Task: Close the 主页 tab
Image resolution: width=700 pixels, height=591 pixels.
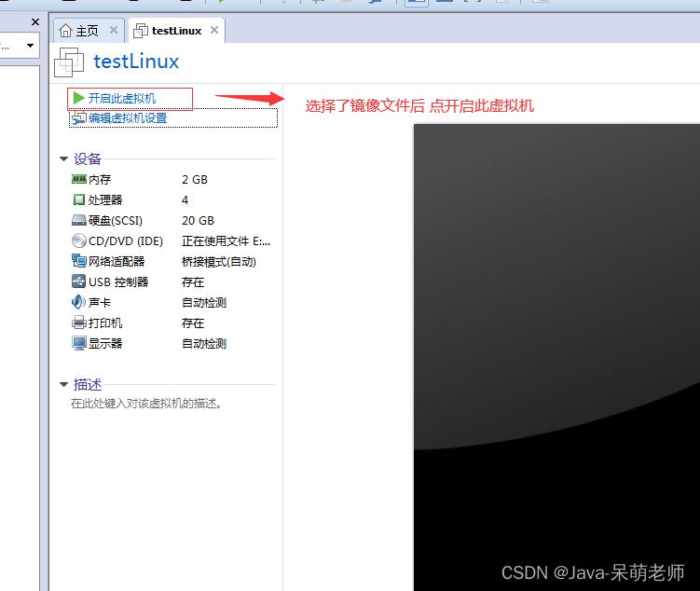Action: click(x=114, y=30)
